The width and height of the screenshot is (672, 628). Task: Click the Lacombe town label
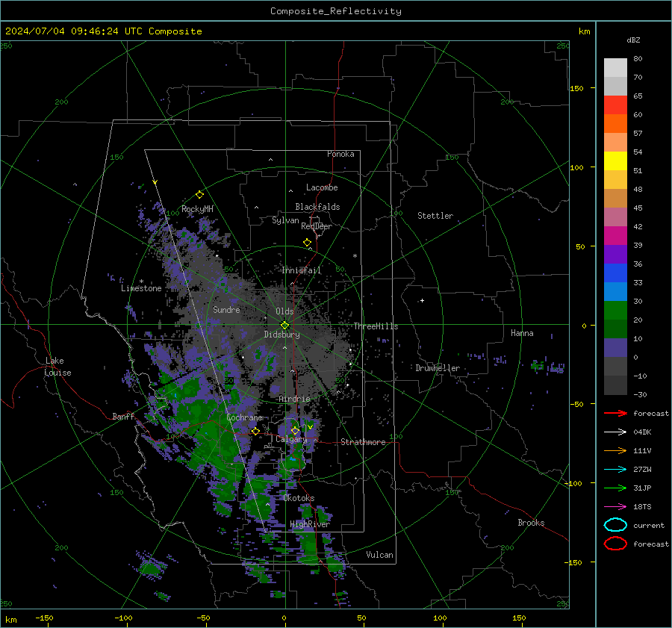point(322,187)
